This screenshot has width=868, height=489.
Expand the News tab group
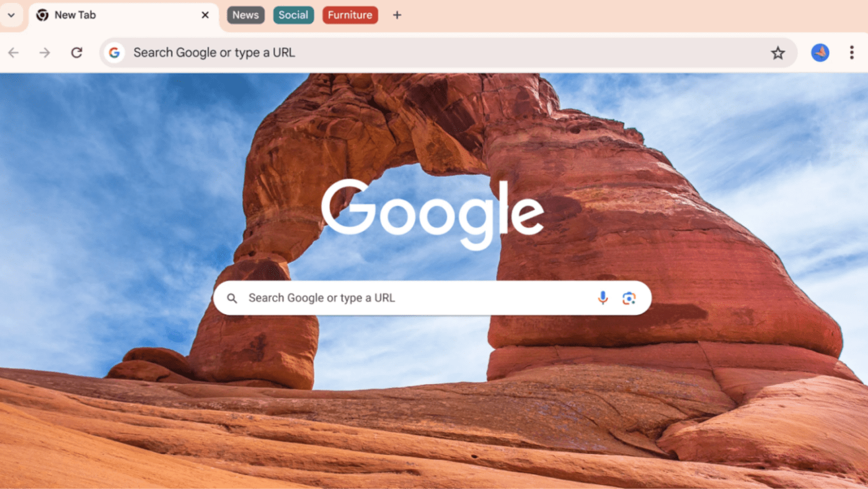(x=246, y=15)
